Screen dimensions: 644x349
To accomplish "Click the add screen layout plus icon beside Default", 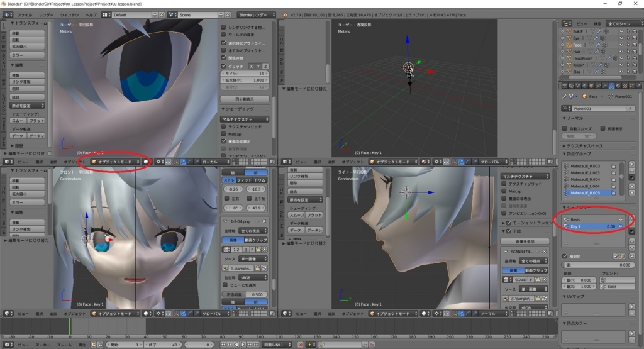I will coord(155,15).
